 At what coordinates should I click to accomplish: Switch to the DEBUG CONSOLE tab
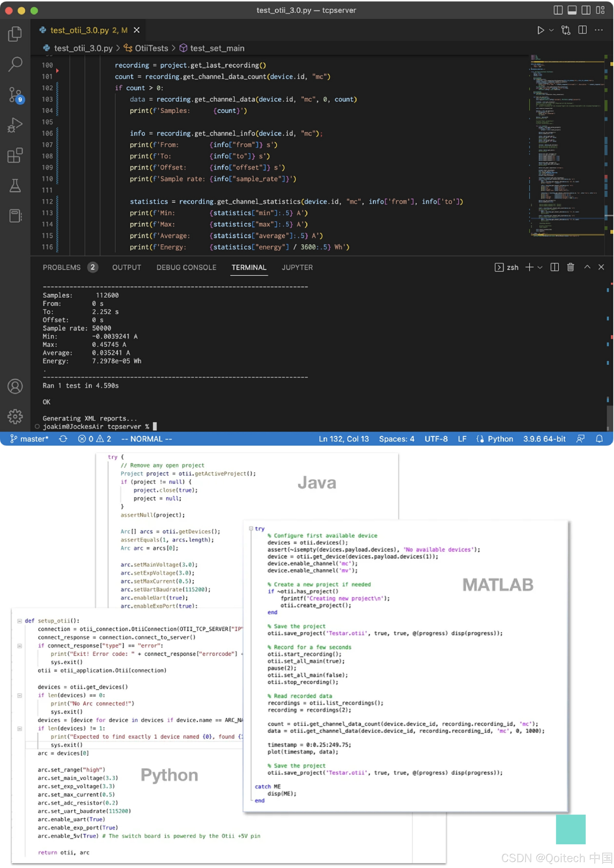coord(186,267)
